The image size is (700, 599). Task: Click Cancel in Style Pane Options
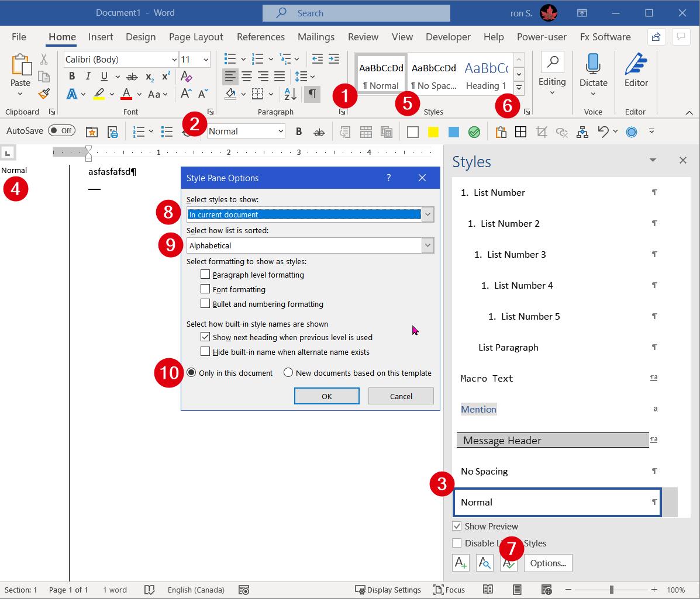pos(401,396)
